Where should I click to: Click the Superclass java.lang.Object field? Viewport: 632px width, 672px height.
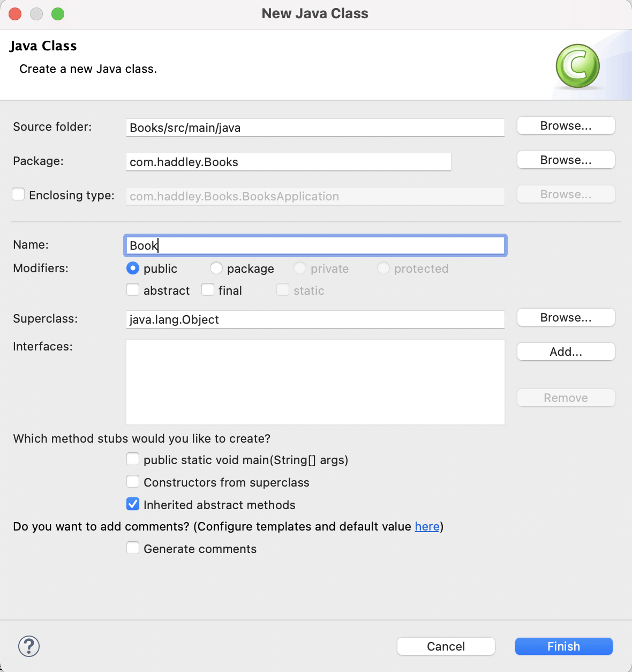point(315,319)
